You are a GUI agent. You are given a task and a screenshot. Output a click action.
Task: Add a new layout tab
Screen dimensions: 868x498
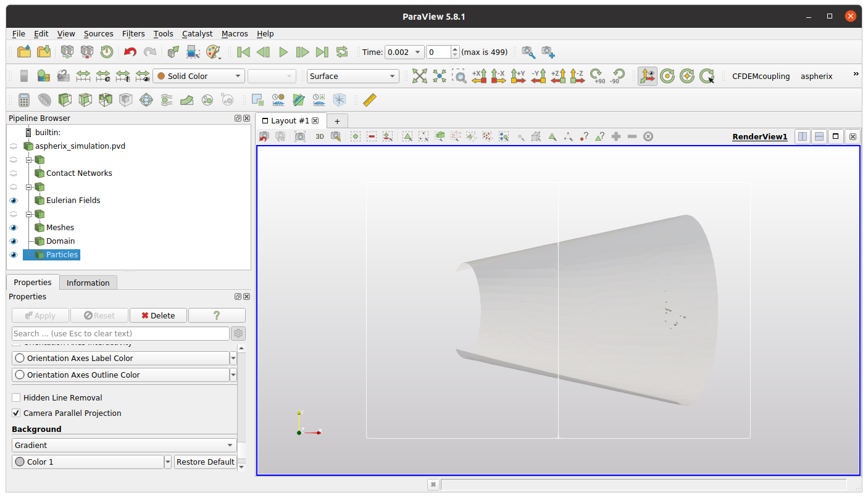tap(337, 121)
